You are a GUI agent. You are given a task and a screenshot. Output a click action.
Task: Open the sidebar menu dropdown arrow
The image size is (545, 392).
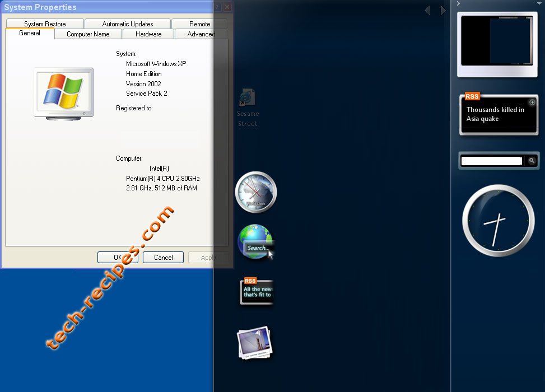coord(539,3)
